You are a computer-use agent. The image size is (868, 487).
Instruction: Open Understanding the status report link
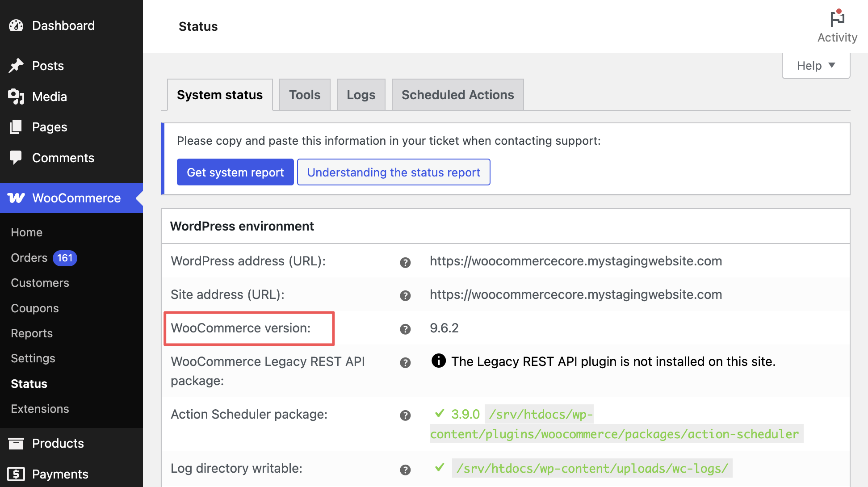tap(393, 172)
